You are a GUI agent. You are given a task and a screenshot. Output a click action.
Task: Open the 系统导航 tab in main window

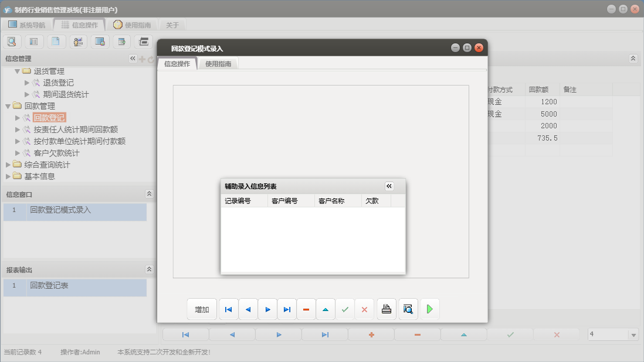(26, 25)
